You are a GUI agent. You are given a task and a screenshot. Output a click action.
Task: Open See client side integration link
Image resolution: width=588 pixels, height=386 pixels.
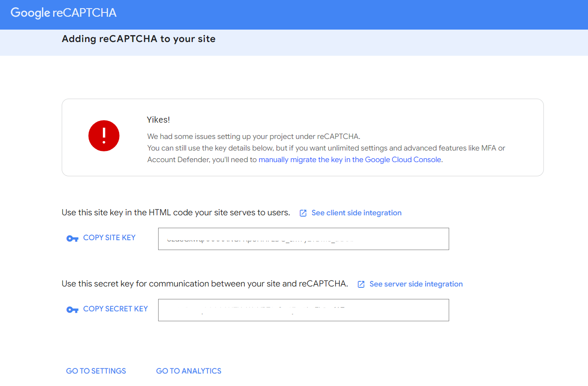coord(357,213)
